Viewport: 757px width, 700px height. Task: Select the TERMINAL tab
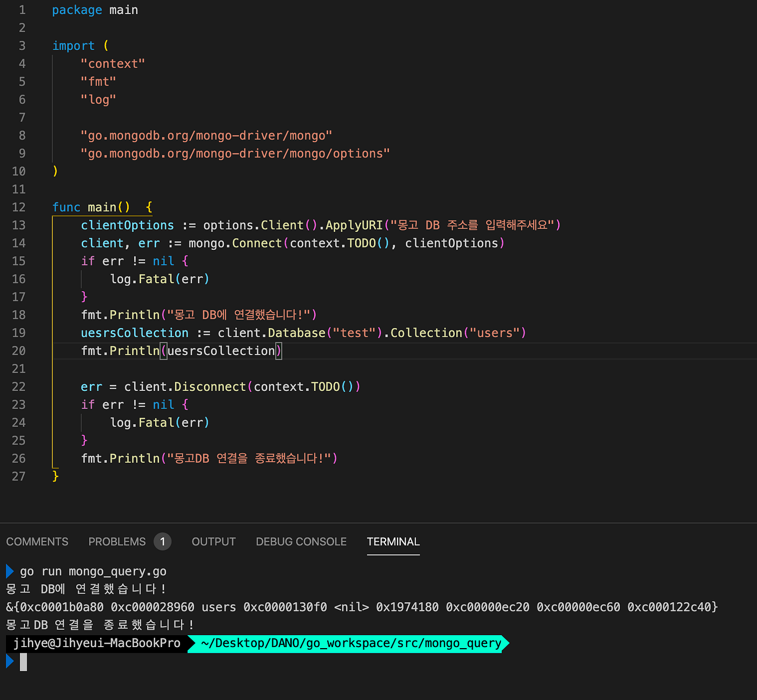pyautogui.click(x=393, y=542)
